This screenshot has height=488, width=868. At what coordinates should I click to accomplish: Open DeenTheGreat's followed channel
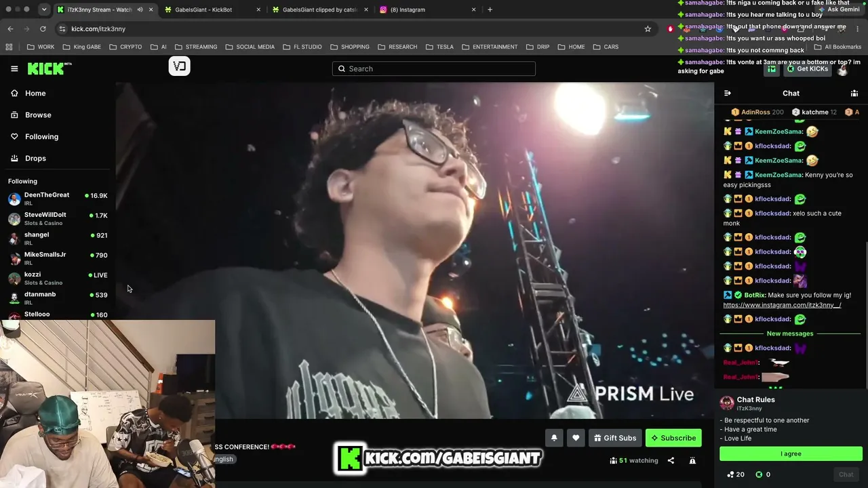pos(58,199)
